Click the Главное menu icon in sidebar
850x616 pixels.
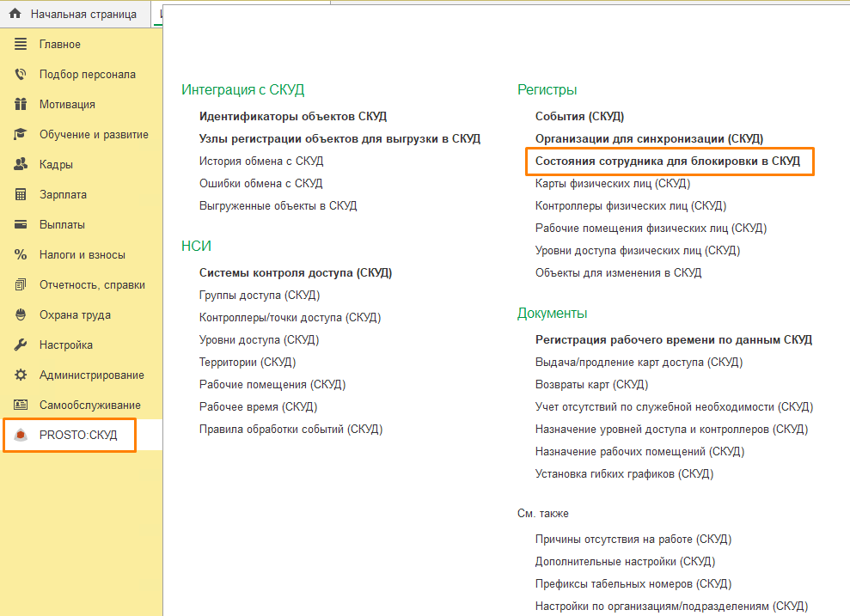(x=21, y=45)
